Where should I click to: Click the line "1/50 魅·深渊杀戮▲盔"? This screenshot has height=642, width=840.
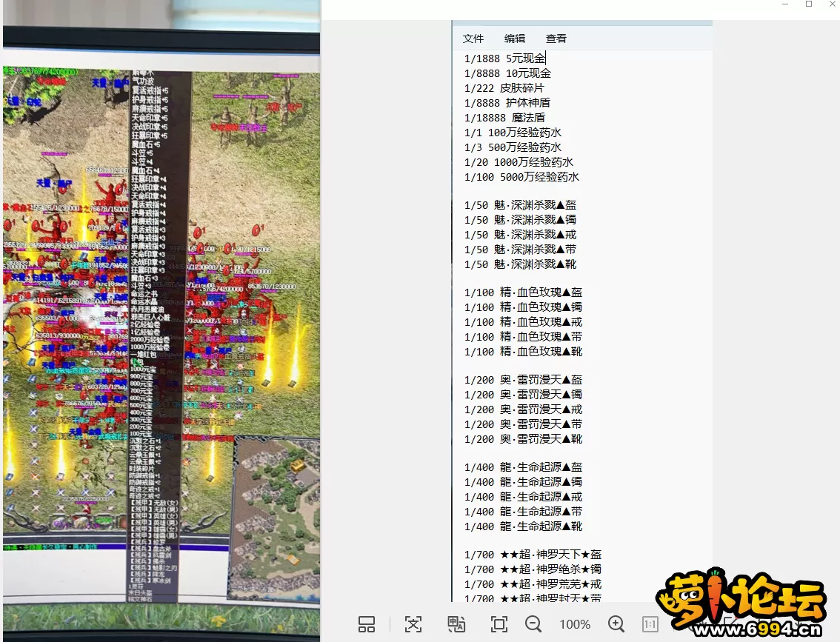tap(520, 205)
